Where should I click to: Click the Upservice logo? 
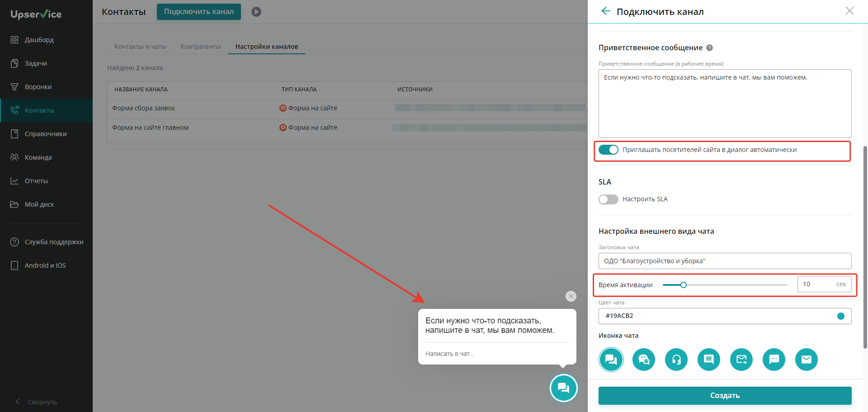coord(36,14)
